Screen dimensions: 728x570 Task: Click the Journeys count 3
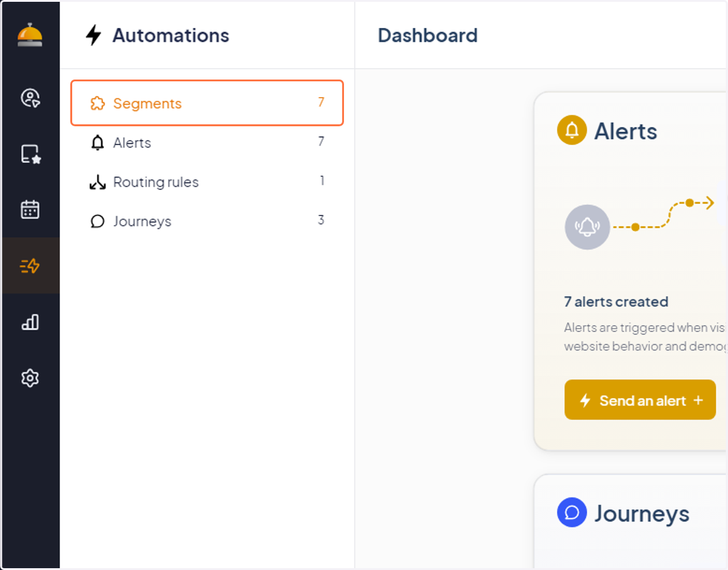coord(321,220)
